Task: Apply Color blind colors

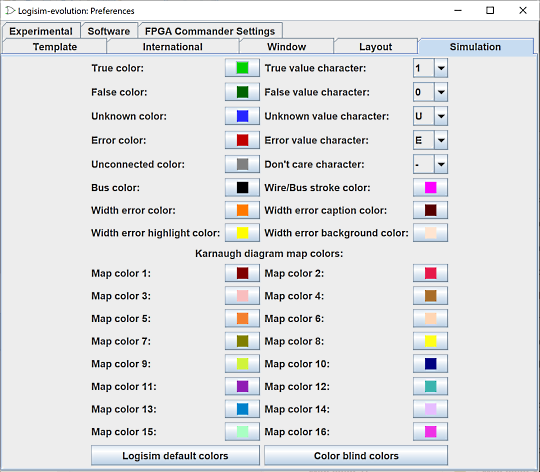Action: coord(356,455)
